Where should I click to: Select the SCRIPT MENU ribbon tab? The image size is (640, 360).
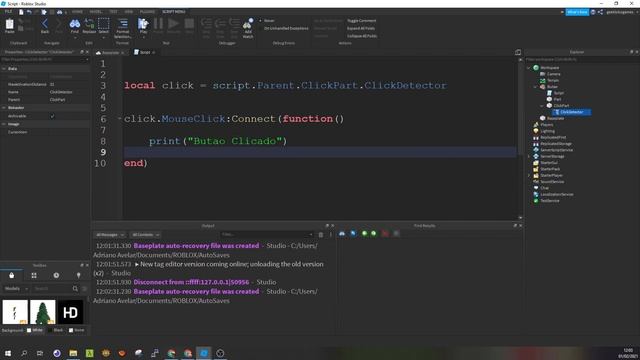tap(173, 12)
